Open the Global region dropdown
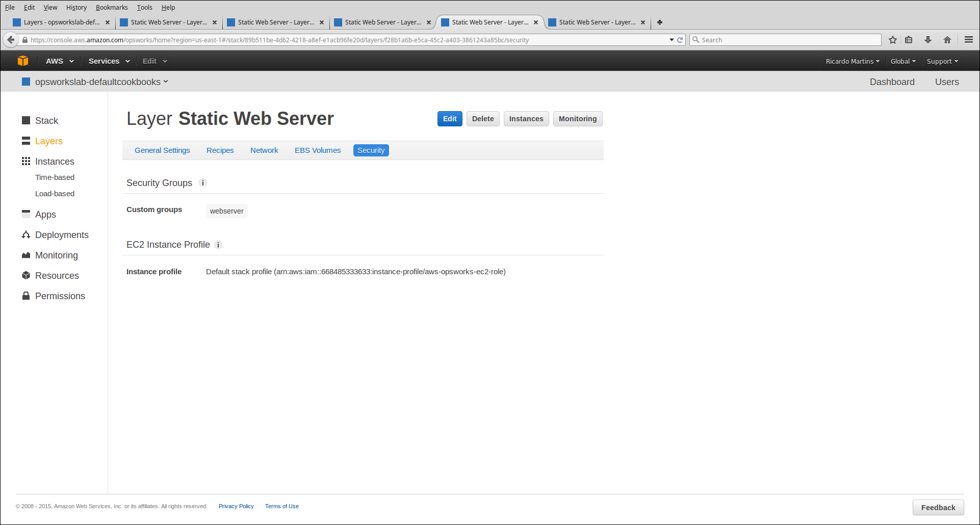This screenshot has height=525, width=980. pos(902,61)
